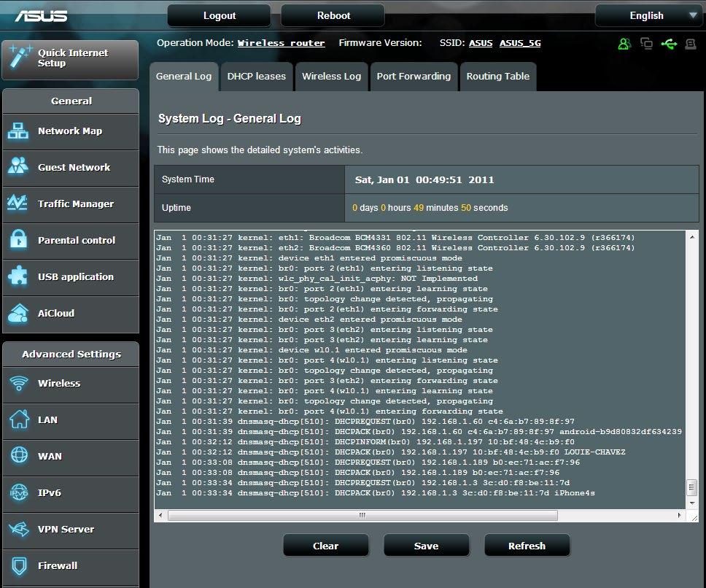
Task: Click the Logout button
Action: [x=220, y=16]
